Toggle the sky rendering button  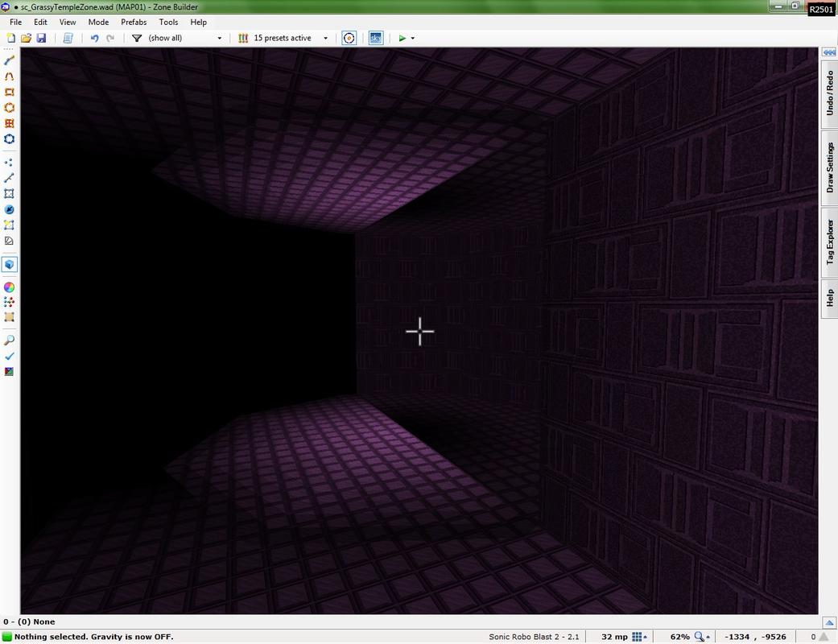pyautogui.click(x=376, y=38)
